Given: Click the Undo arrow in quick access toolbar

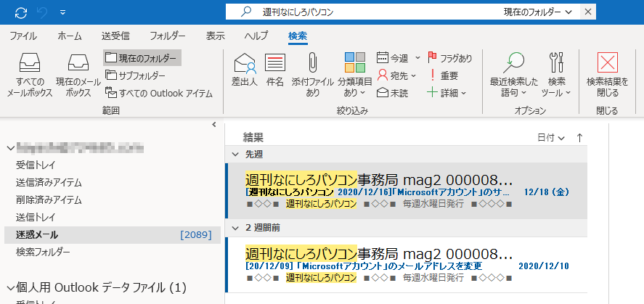Looking at the screenshot, I should [x=42, y=13].
